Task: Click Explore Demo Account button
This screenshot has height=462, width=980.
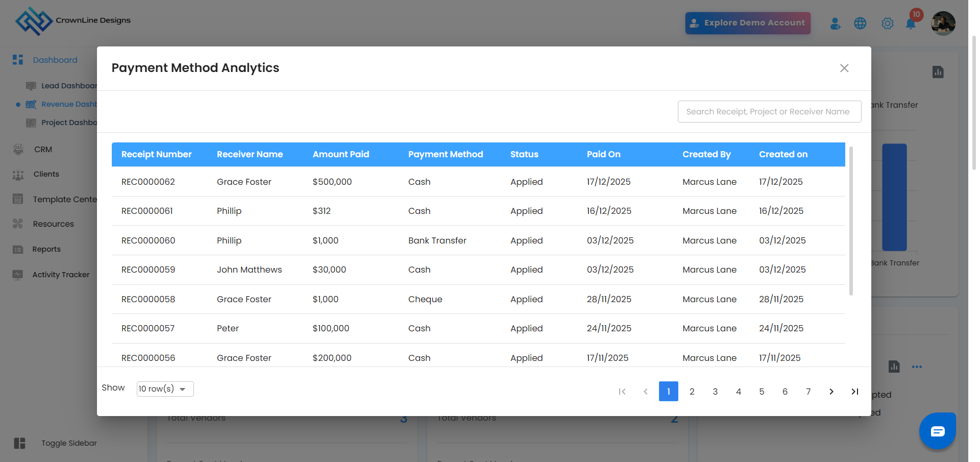Action: pyautogui.click(x=747, y=23)
